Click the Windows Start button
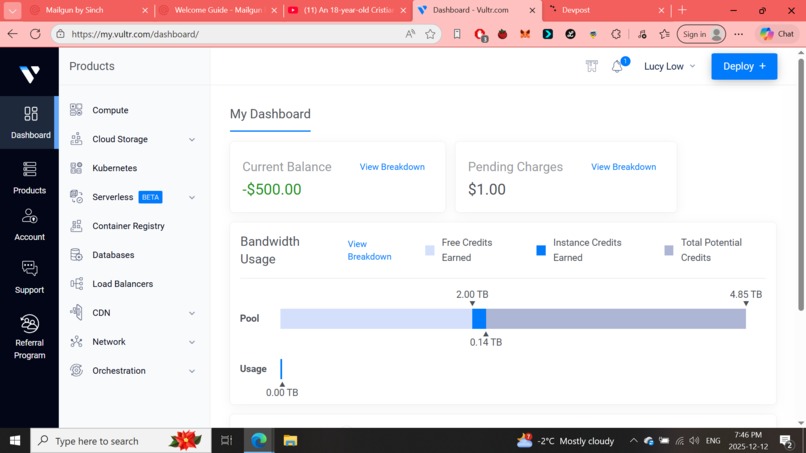 (x=15, y=441)
